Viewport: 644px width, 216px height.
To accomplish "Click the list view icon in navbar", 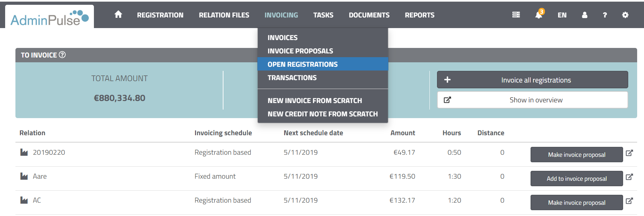I will 516,15.
